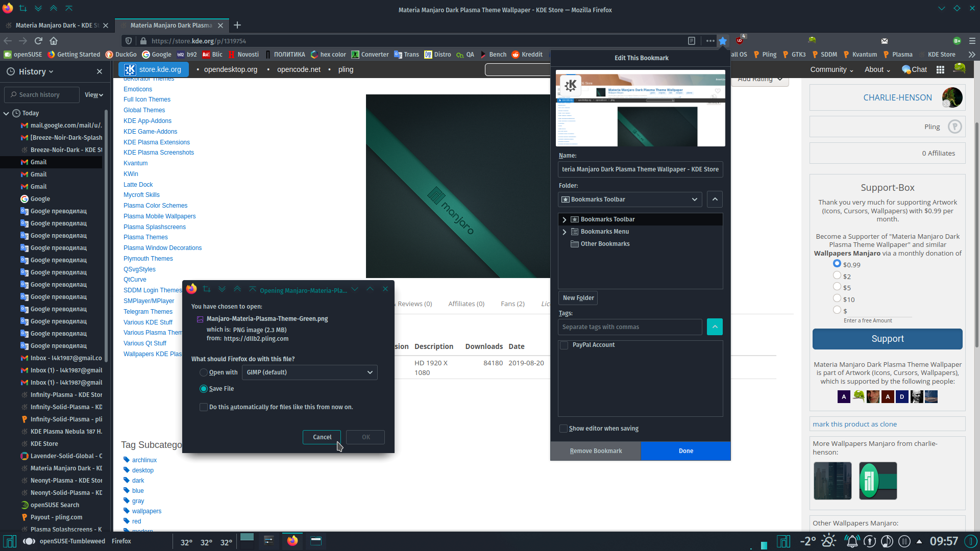The width and height of the screenshot is (980, 551).
Task: Click the bookmark Name text field
Action: click(x=640, y=169)
